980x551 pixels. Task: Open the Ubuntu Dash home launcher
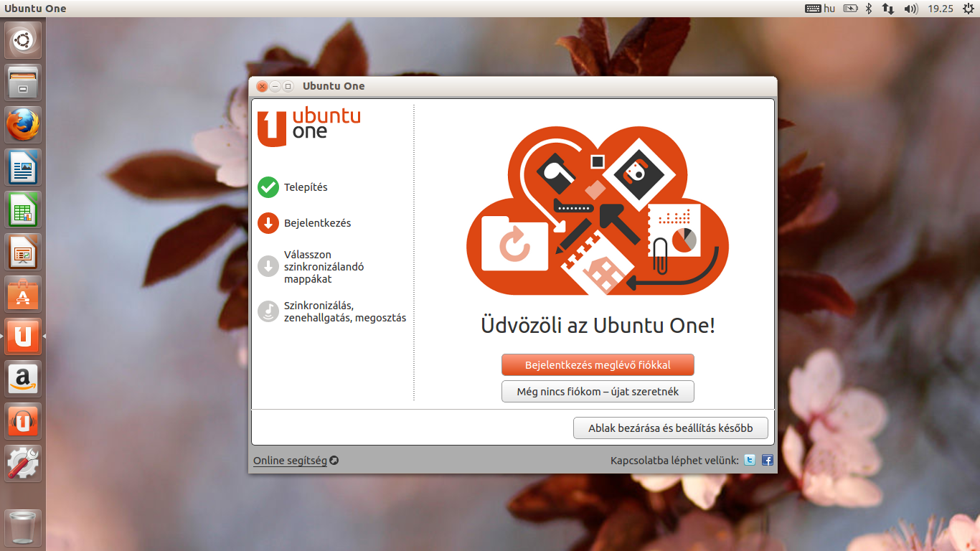coord(23,41)
